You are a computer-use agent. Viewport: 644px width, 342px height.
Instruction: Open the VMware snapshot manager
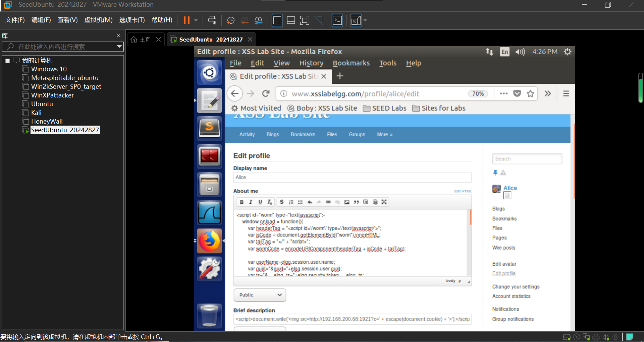[x=259, y=20]
